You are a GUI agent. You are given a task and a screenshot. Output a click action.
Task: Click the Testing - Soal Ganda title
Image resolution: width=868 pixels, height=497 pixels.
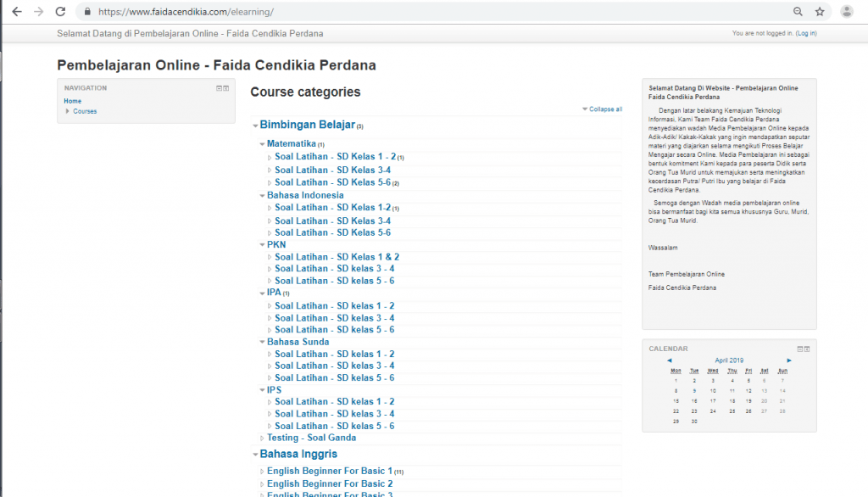point(312,438)
